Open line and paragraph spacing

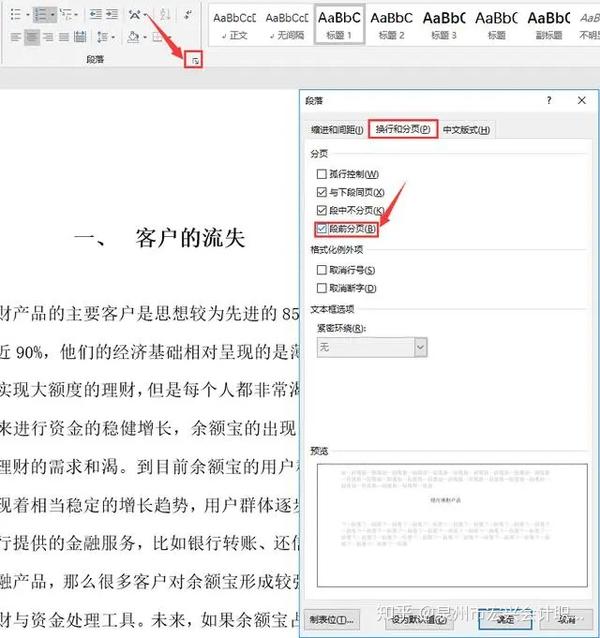point(102,37)
